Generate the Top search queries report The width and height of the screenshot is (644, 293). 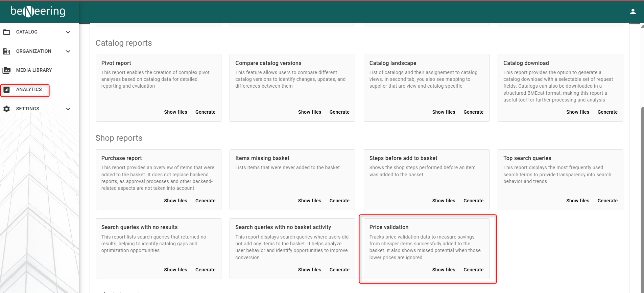[607, 201]
